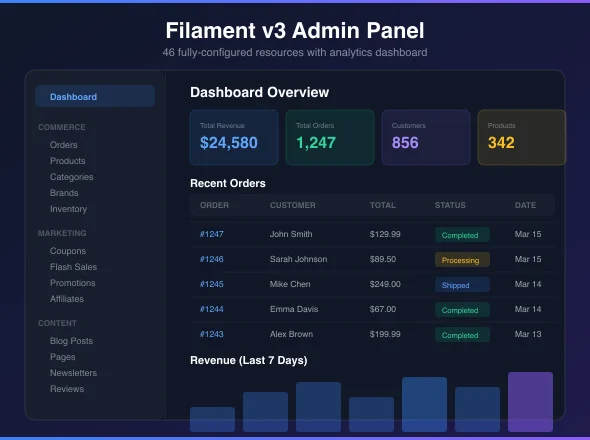
Task: Click the order #1247 link
Action: (x=211, y=234)
